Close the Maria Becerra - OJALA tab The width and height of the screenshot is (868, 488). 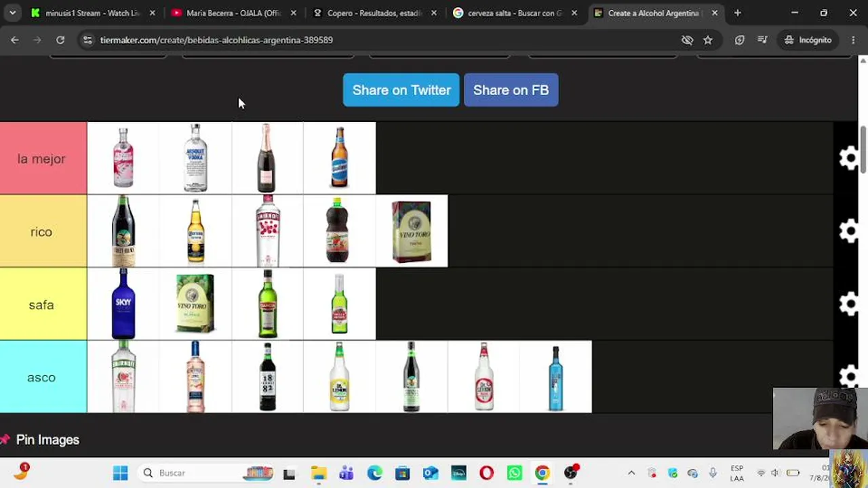(293, 13)
